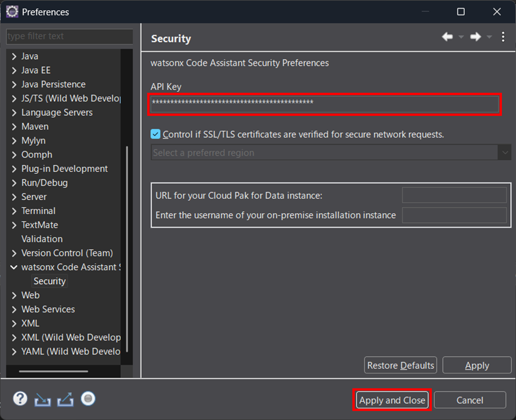Open the back history dropdown arrow
The height and width of the screenshot is (420, 516).
pyautogui.click(x=461, y=37)
